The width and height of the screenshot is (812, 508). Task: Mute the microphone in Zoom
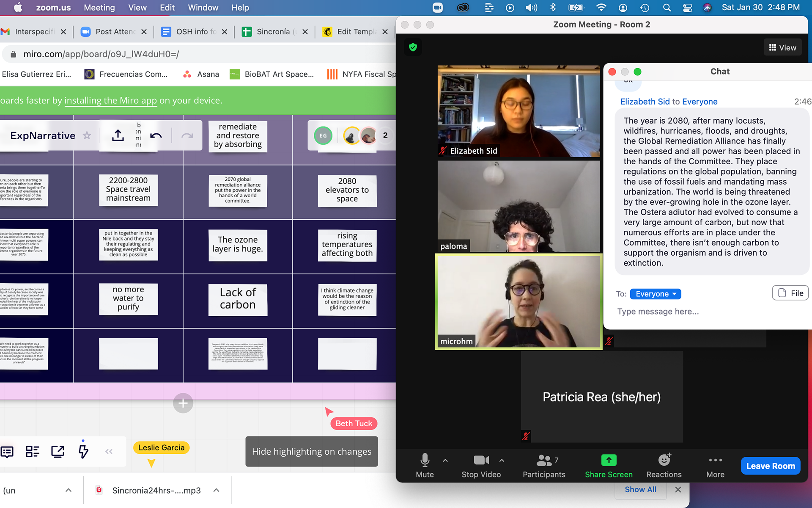point(425,466)
